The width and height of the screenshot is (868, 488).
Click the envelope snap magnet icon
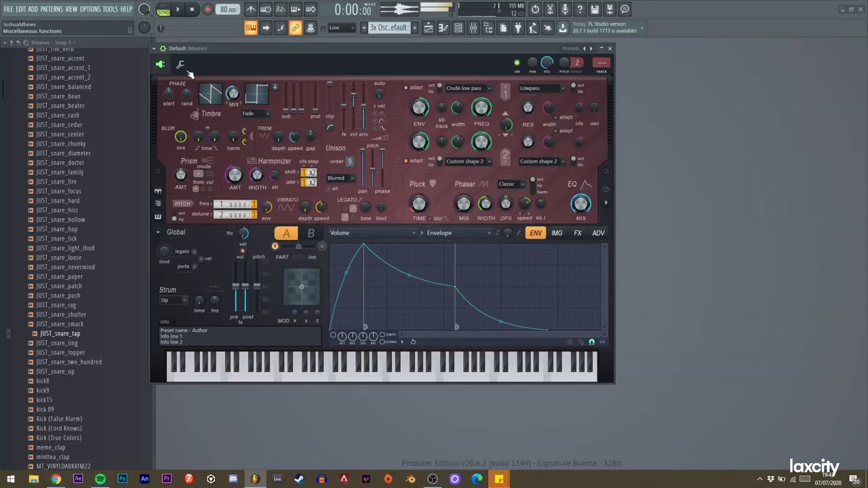[x=591, y=342]
